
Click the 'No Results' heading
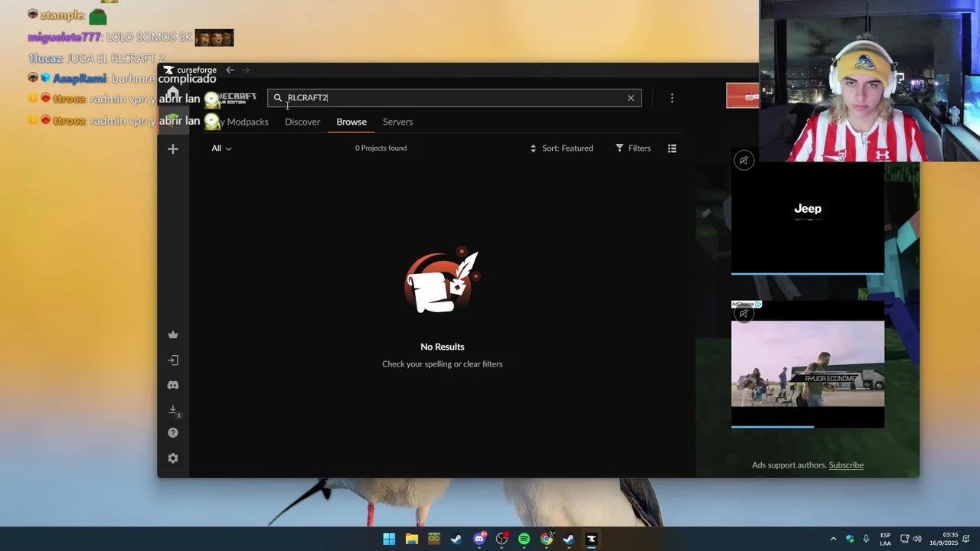(x=443, y=347)
